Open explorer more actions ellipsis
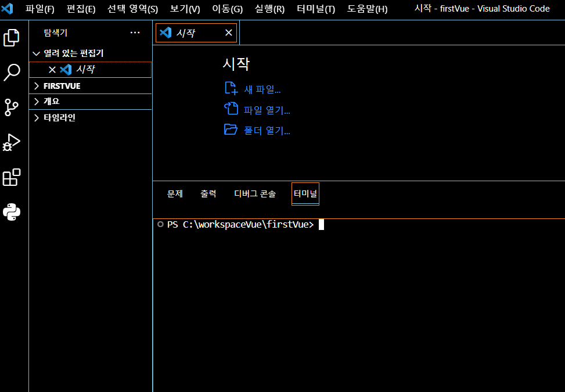This screenshot has width=565, height=392. point(135,33)
